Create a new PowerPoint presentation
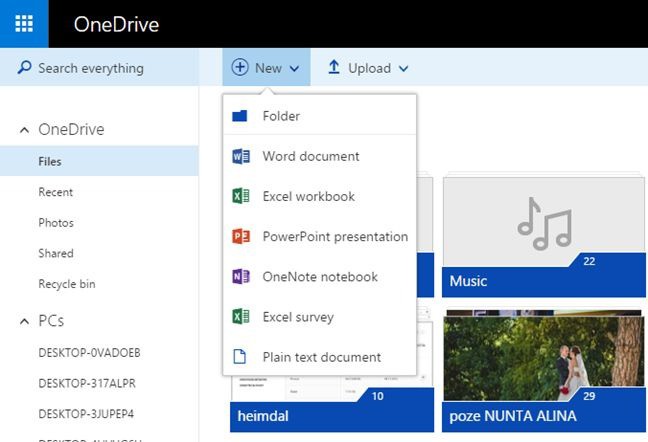Viewport: 648px width, 442px height. pyautogui.click(x=319, y=237)
